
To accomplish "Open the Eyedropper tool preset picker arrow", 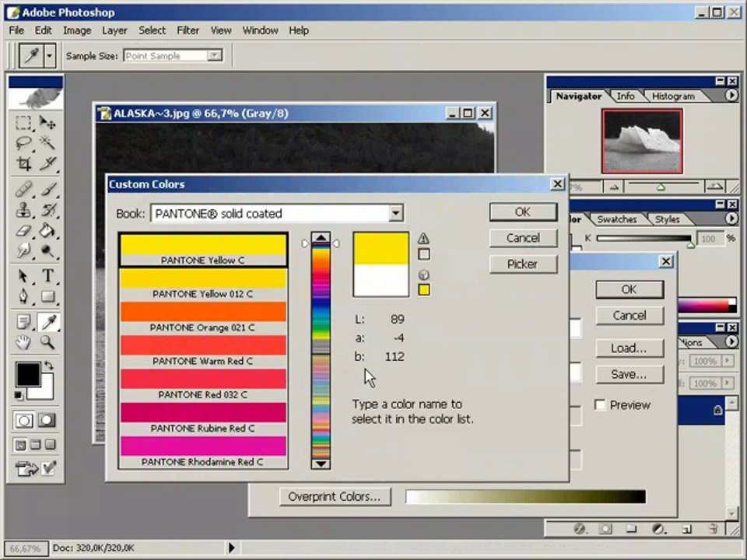I will (x=49, y=56).
